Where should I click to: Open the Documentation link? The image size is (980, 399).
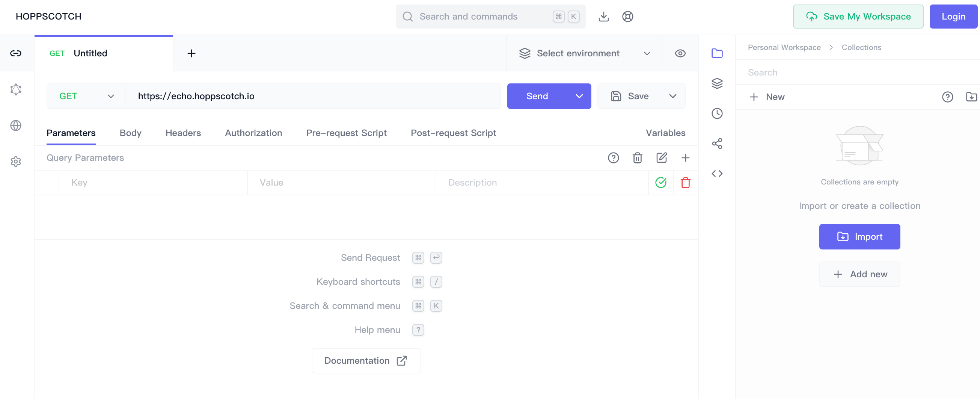(366, 361)
